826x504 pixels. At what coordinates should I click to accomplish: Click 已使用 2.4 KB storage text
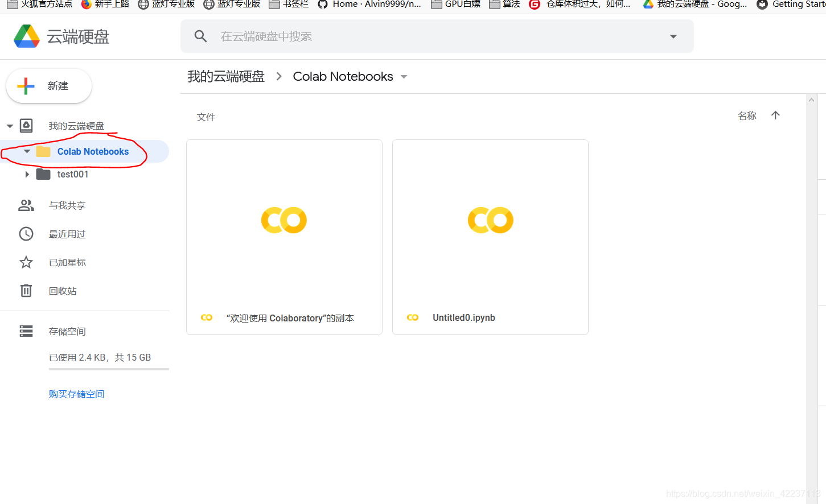100,357
